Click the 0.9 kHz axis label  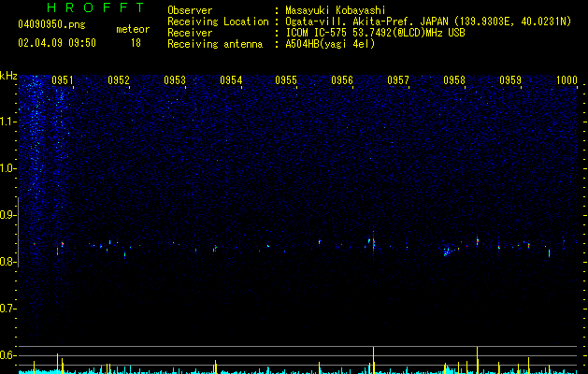coord(8,215)
